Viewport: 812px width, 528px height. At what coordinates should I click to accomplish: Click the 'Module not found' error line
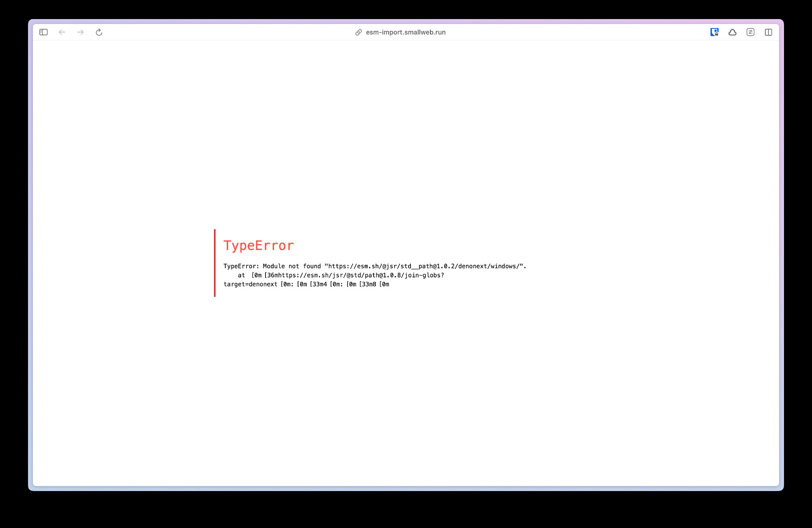(x=375, y=266)
